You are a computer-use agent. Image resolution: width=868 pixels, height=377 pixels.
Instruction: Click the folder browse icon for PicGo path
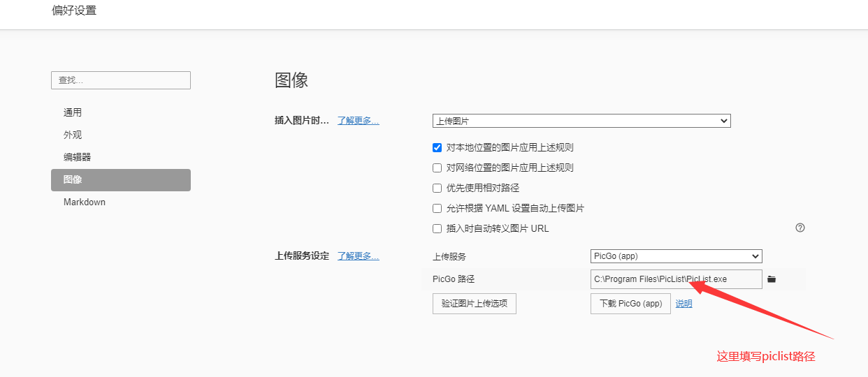tap(772, 279)
